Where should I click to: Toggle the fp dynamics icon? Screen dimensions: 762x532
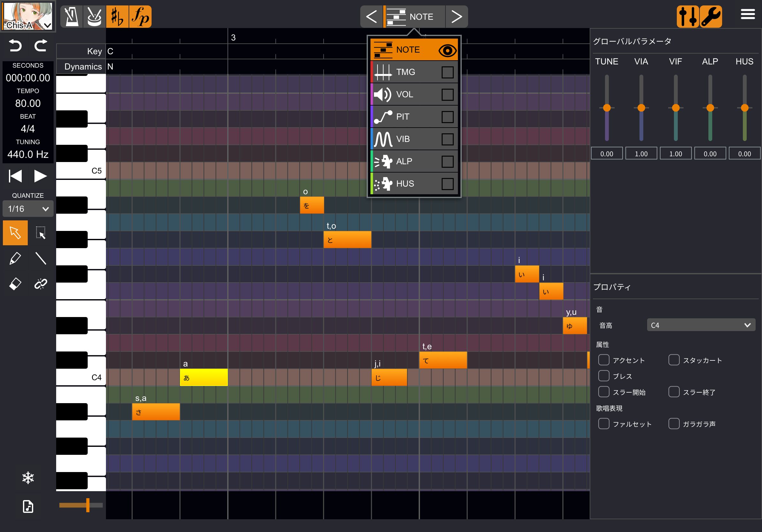[x=140, y=17]
